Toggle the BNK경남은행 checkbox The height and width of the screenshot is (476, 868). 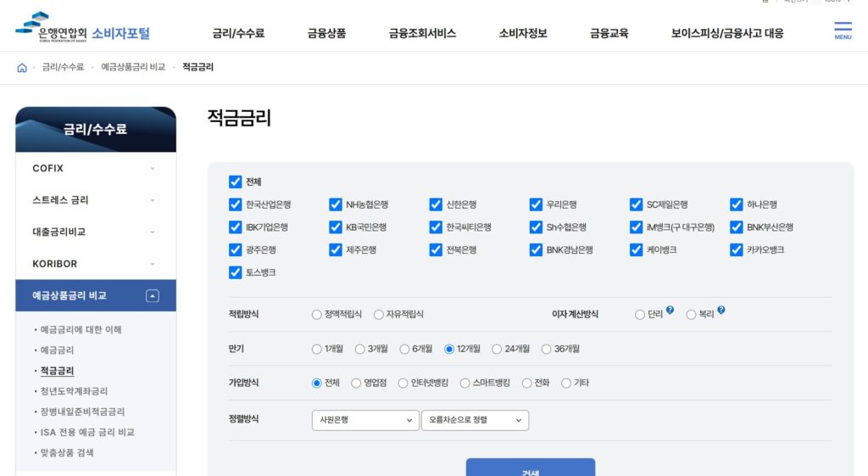(536, 250)
